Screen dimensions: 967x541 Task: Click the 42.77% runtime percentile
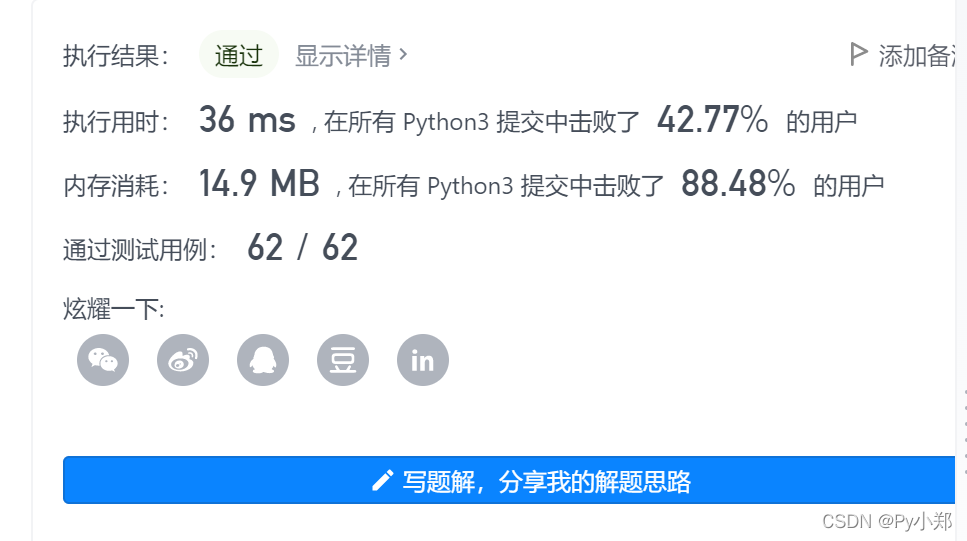pos(712,119)
